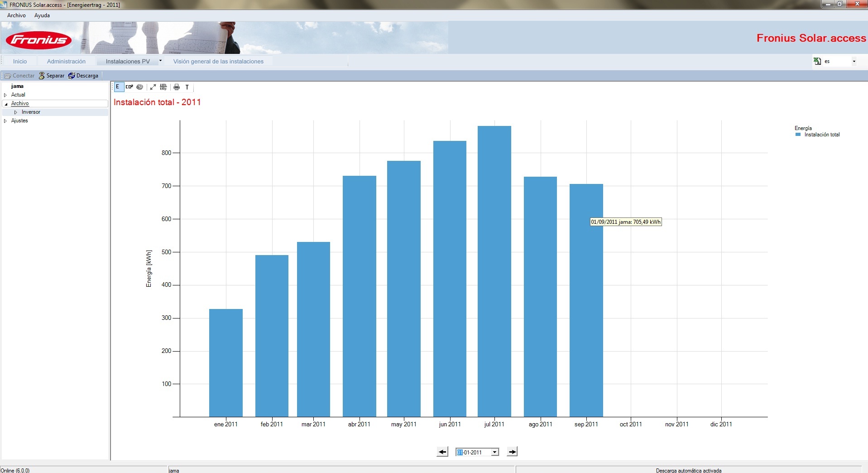868x473 pixels.
Task: Expand the Inversor tree node
Action: click(16, 112)
